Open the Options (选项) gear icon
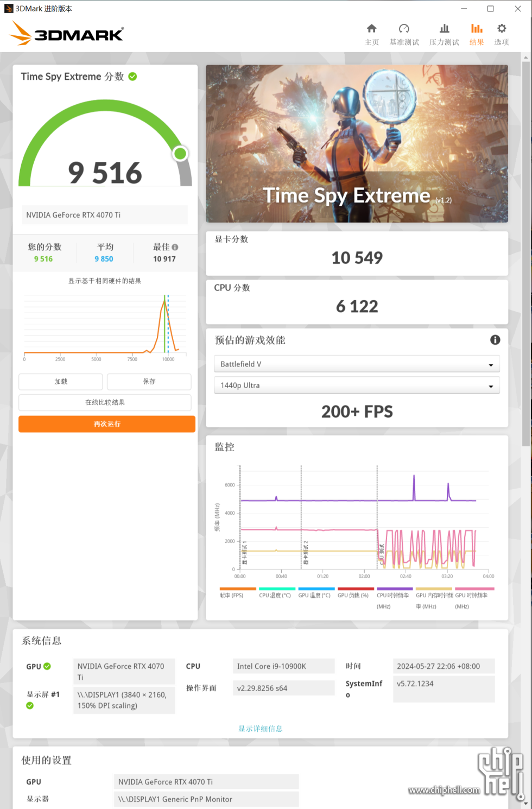This screenshot has height=809, width=532. pos(502,28)
